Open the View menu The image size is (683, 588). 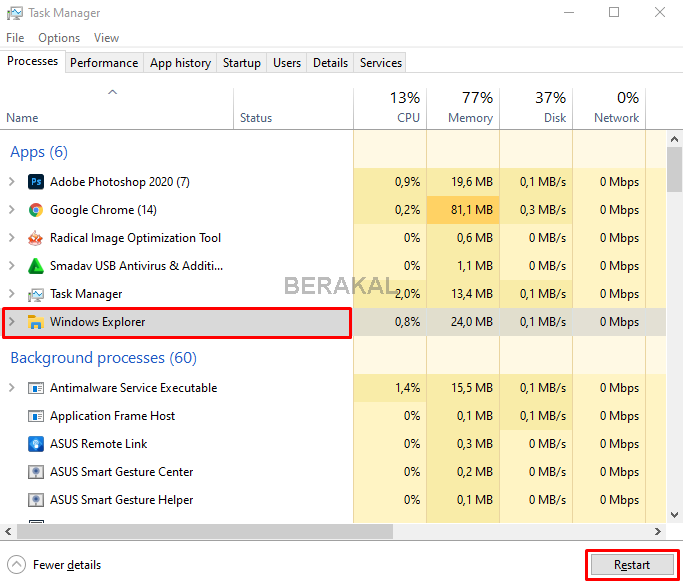click(106, 38)
